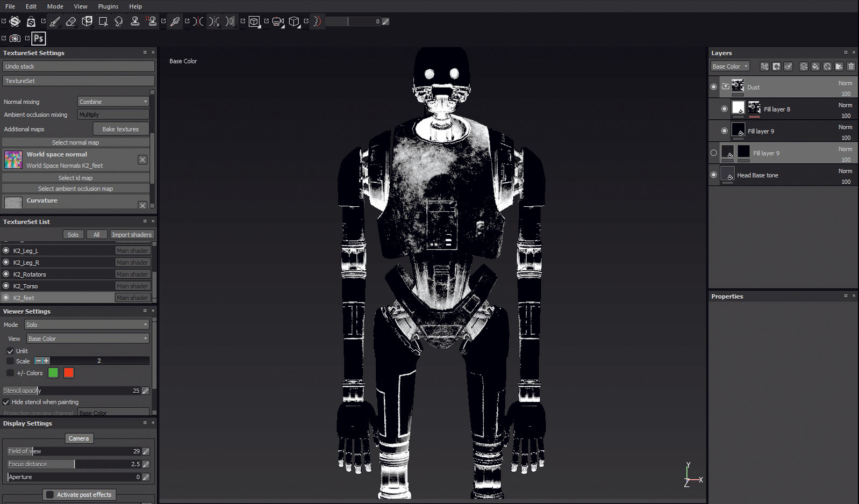Open the Substance Source bag icon

(x=31, y=21)
